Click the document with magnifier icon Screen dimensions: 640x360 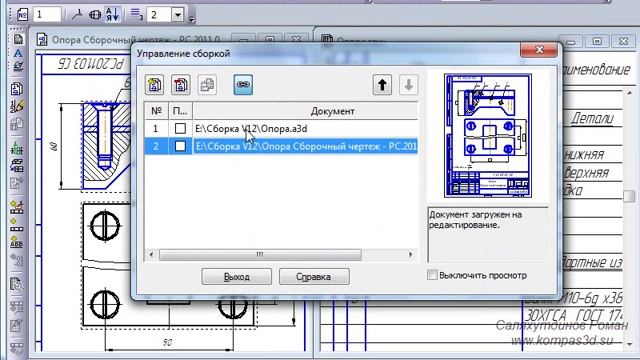click(17, 284)
